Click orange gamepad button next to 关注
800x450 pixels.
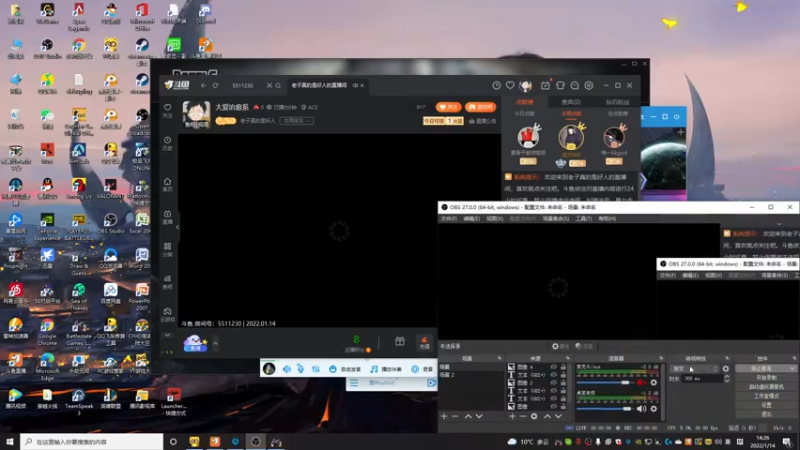481,107
